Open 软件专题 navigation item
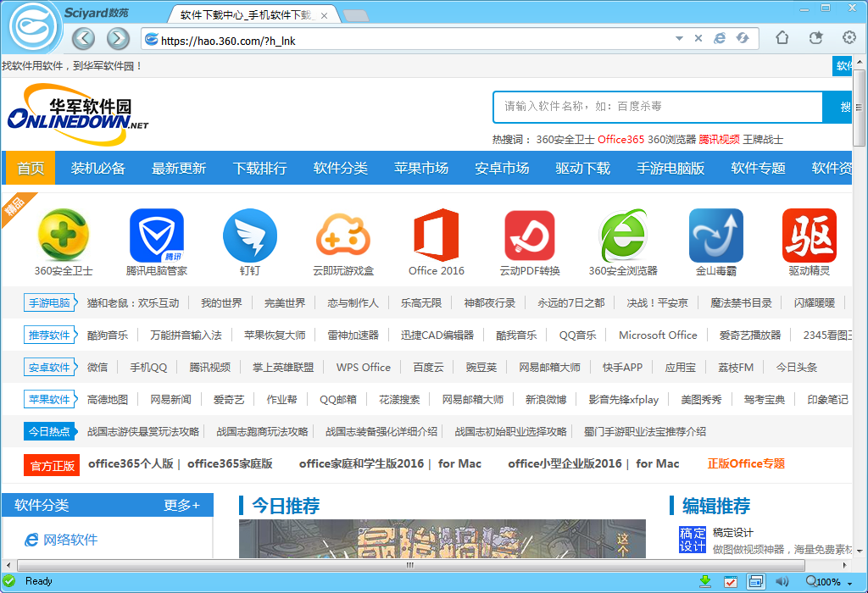 (758, 169)
